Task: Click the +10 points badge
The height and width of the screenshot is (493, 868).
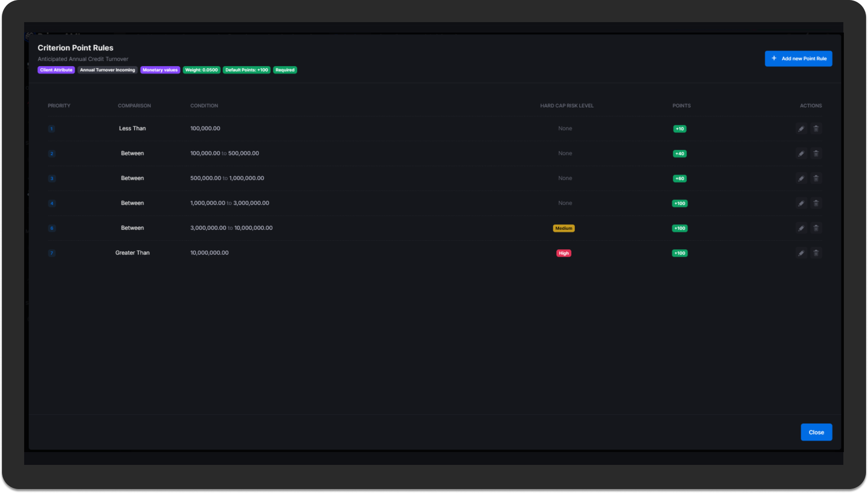Action: pos(680,129)
